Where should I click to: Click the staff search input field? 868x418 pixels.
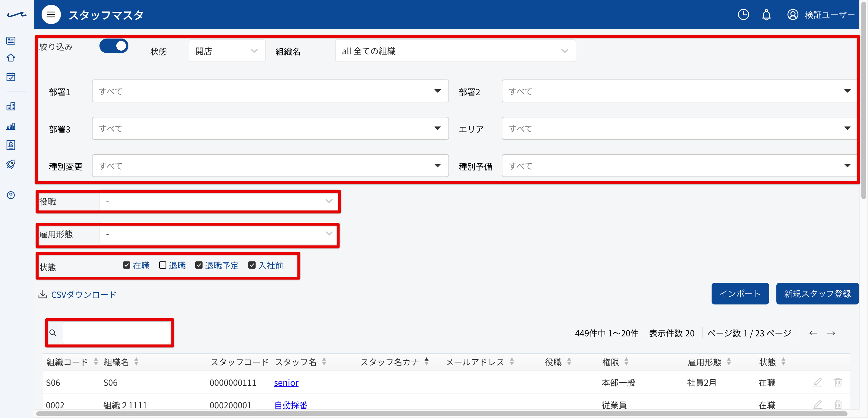coord(117,333)
